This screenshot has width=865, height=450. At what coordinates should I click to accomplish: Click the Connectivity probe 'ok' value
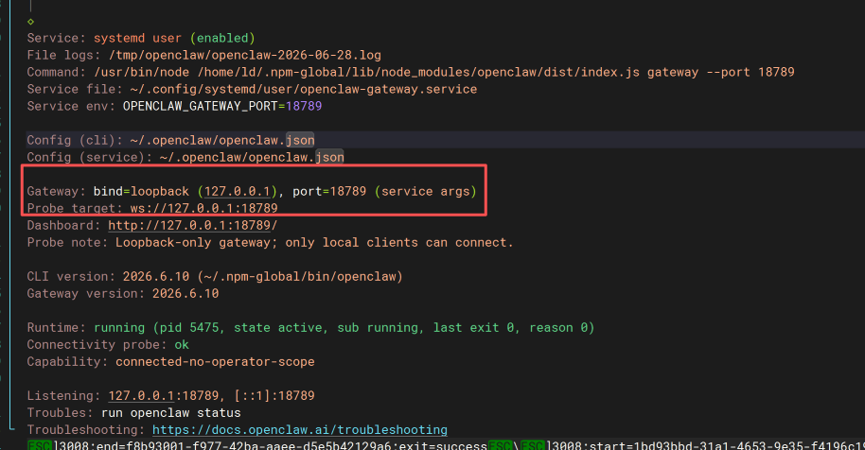[181, 345]
